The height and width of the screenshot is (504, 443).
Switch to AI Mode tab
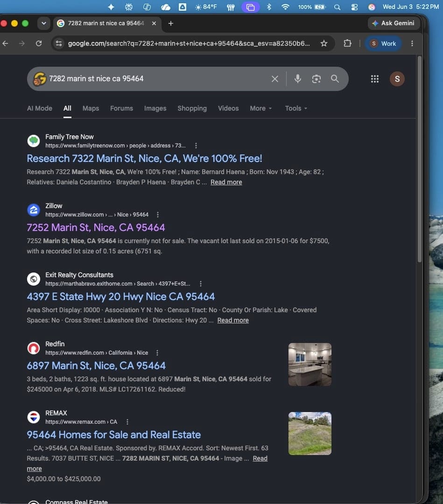click(x=40, y=109)
